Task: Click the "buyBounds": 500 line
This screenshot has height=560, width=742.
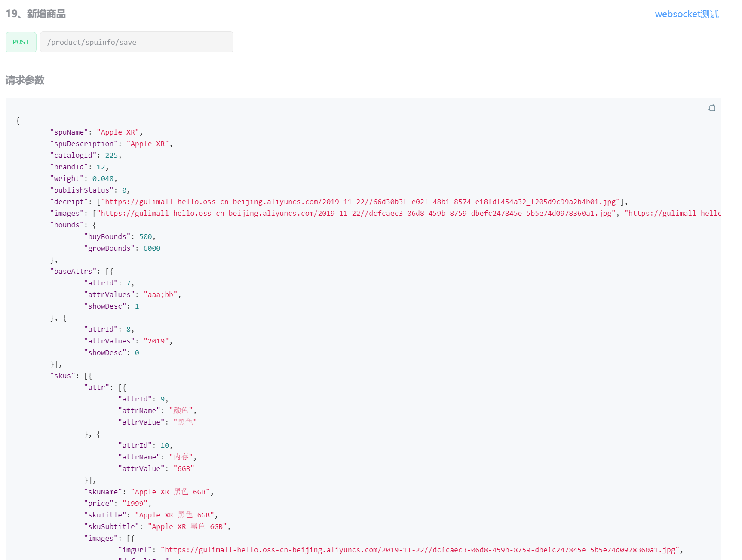Action: click(120, 237)
